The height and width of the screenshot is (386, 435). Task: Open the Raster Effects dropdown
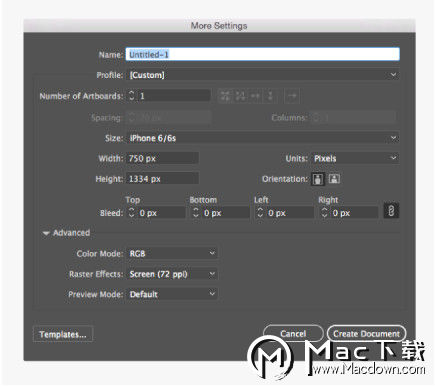[x=172, y=274]
